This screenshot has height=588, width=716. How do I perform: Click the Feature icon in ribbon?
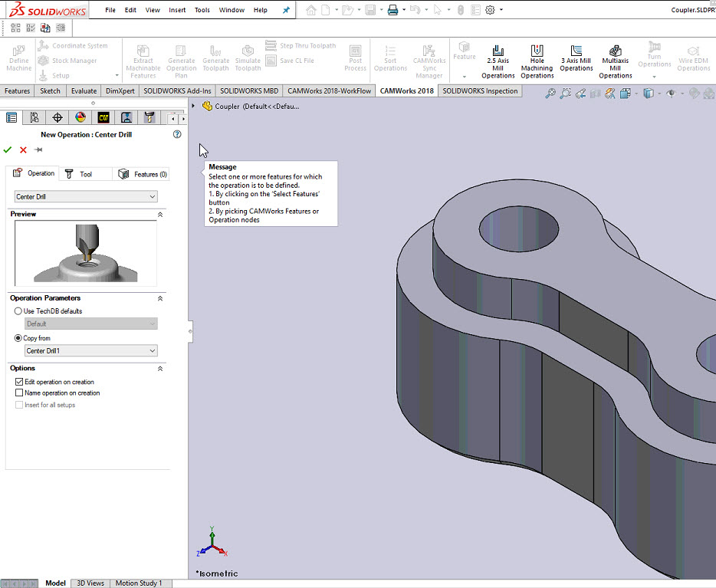pyautogui.click(x=465, y=48)
